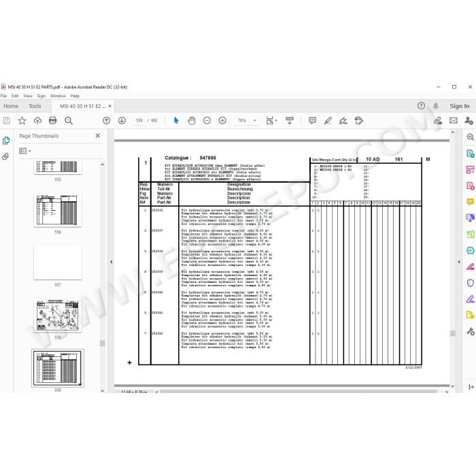Open the Window menu
Screen dimensions: 476x476
[58, 96]
